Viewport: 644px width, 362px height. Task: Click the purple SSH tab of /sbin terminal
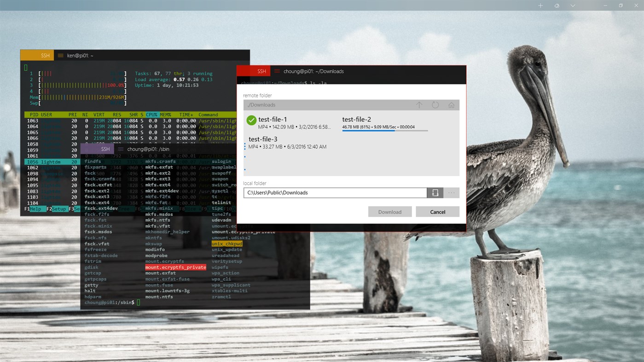(98, 149)
